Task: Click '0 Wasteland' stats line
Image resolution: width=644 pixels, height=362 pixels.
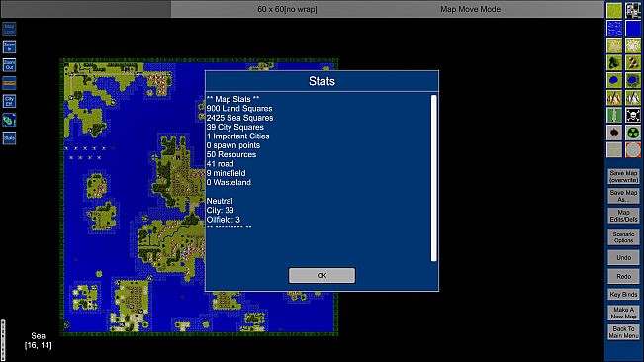Action: (229, 182)
